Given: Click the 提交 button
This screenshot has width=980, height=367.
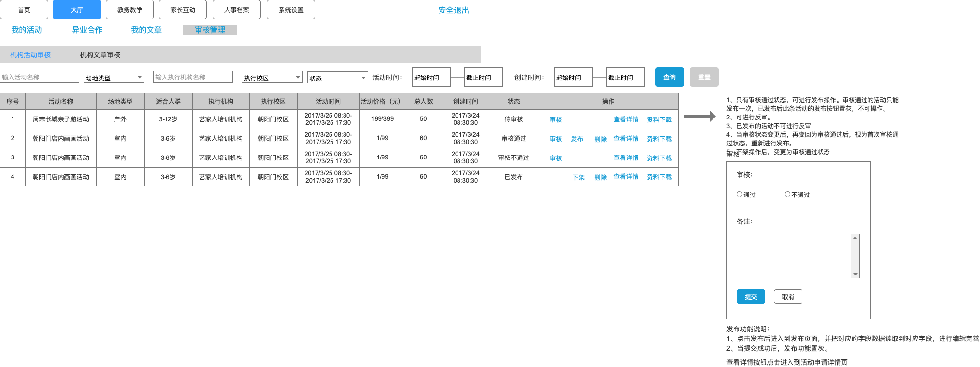Looking at the screenshot, I should pyautogui.click(x=751, y=297).
